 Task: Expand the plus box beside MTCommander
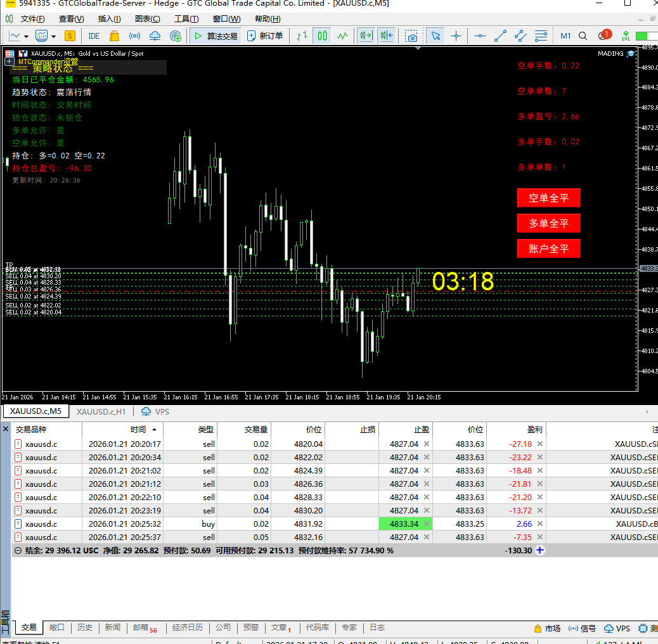pyautogui.click(x=9, y=61)
